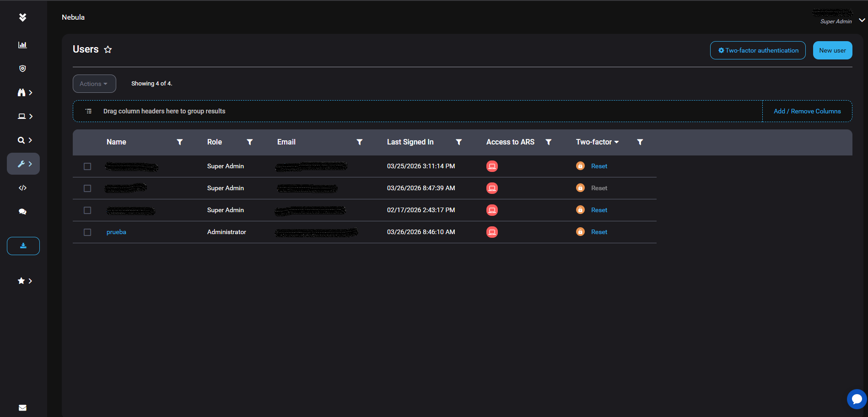The height and width of the screenshot is (417, 868).
Task: Open the prueba user link
Action: pyautogui.click(x=116, y=232)
